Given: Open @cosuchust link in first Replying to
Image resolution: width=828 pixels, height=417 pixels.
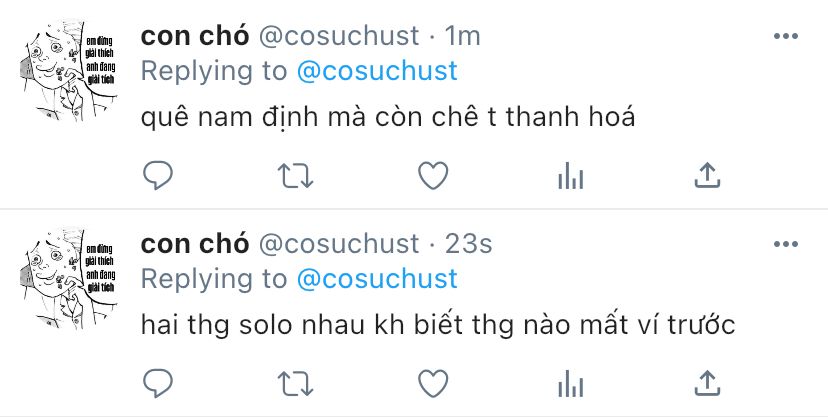Looking at the screenshot, I should click(x=377, y=71).
